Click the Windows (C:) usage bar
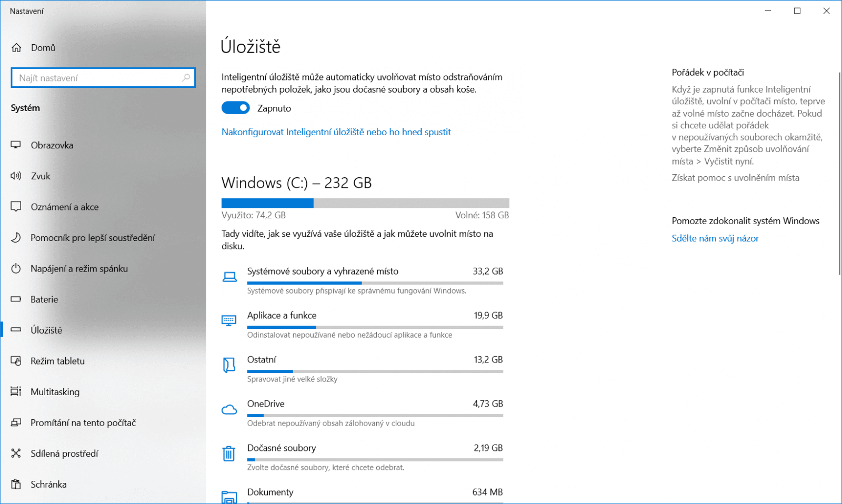Image resolution: width=842 pixels, height=504 pixels. (365, 203)
